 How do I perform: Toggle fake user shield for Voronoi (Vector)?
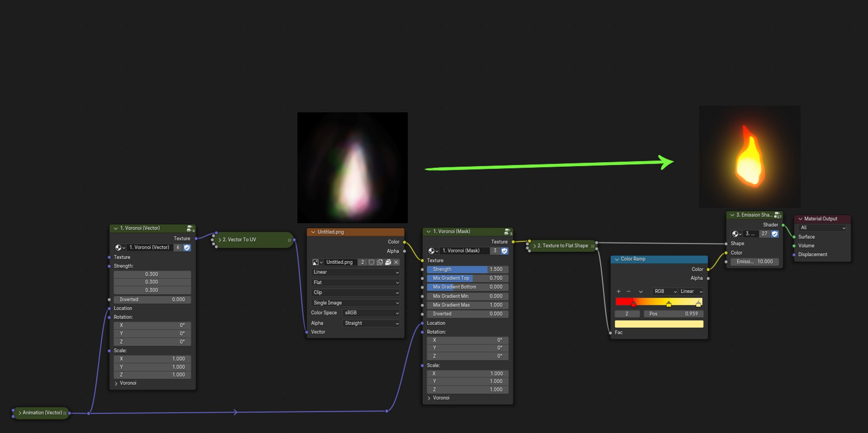(x=187, y=248)
